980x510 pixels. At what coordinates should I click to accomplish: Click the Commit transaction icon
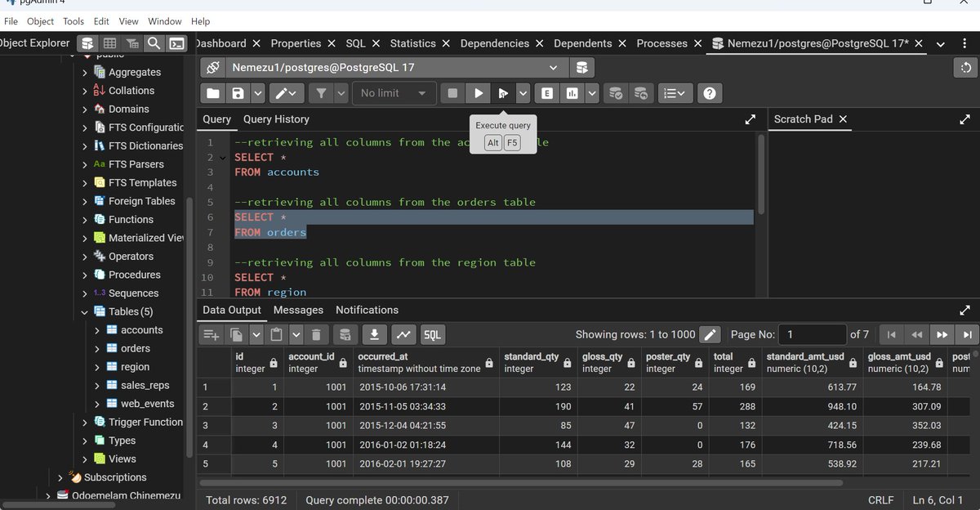617,93
